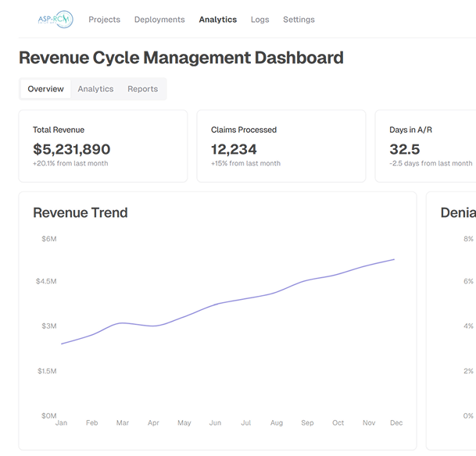Click the 12,234 claims value
Image resolution: width=476 pixels, height=456 pixels.
(x=234, y=149)
